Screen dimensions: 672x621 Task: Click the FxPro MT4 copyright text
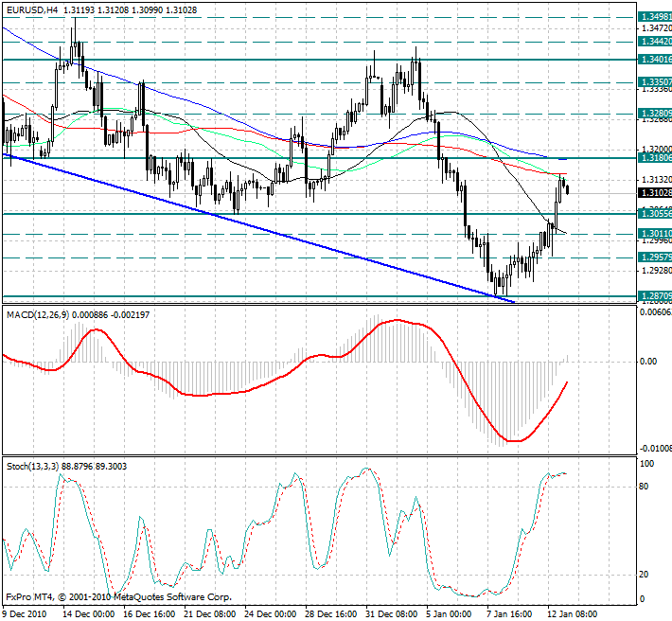click(x=118, y=597)
